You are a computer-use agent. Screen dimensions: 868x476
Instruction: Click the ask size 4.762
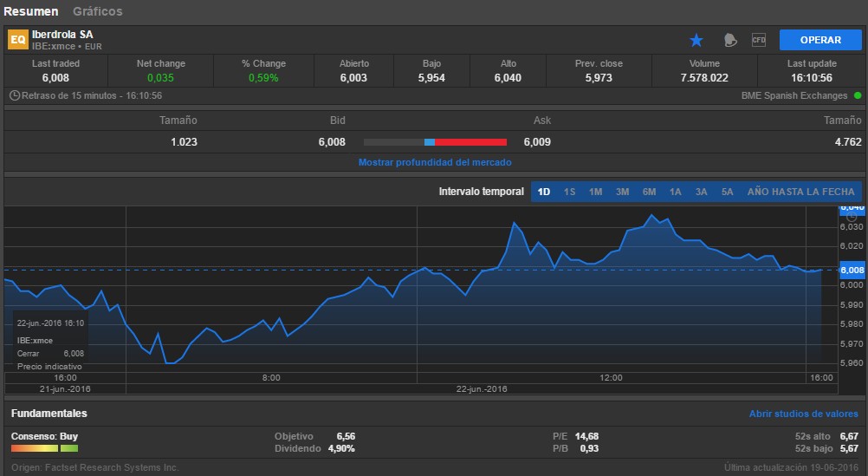click(x=848, y=142)
